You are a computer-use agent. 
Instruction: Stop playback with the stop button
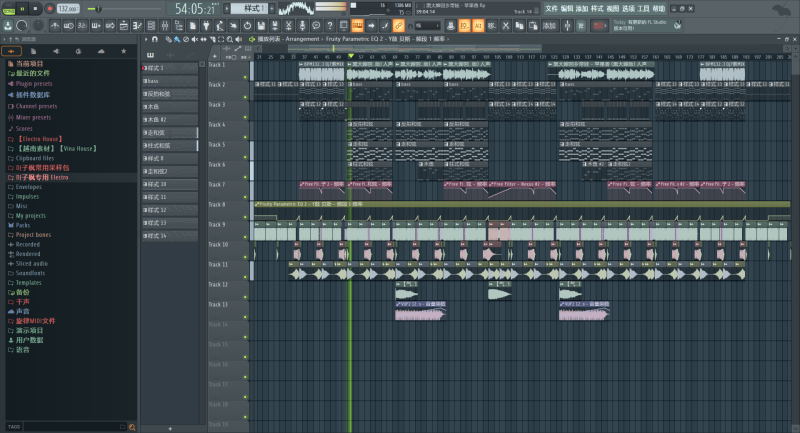(x=35, y=9)
